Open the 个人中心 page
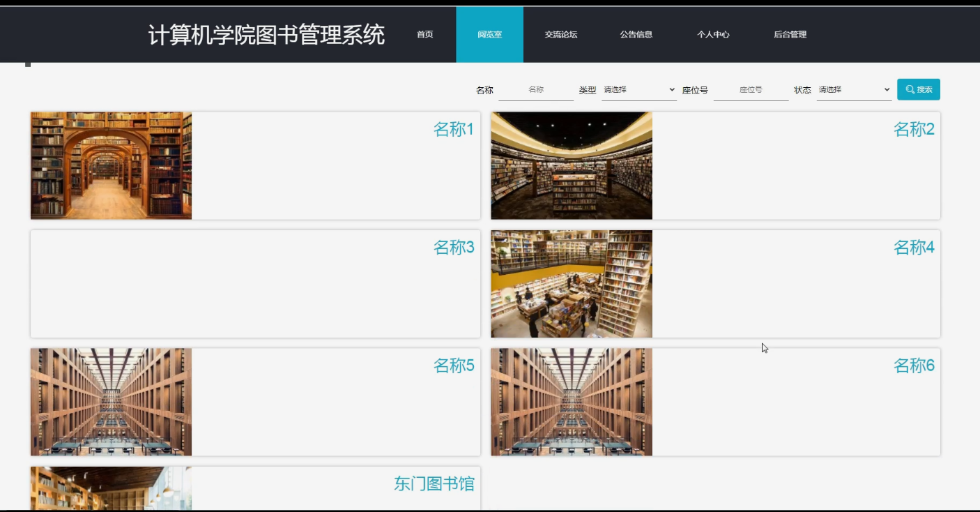Image resolution: width=980 pixels, height=512 pixels. click(713, 34)
